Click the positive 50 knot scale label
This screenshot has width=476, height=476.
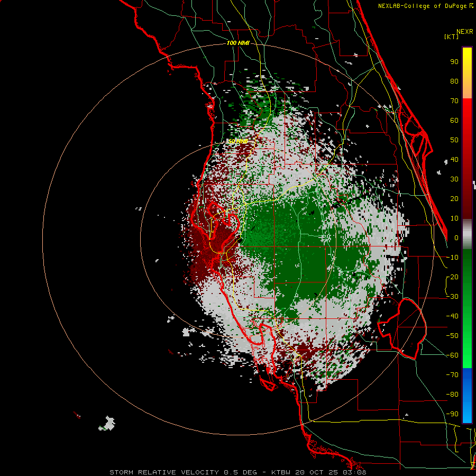(454, 140)
